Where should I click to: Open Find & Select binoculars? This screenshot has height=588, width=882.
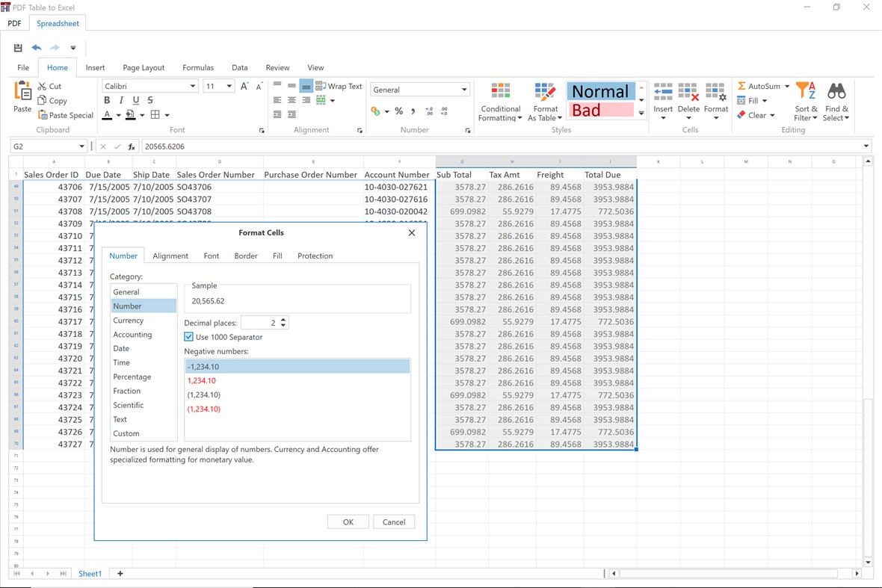[x=836, y=92]
